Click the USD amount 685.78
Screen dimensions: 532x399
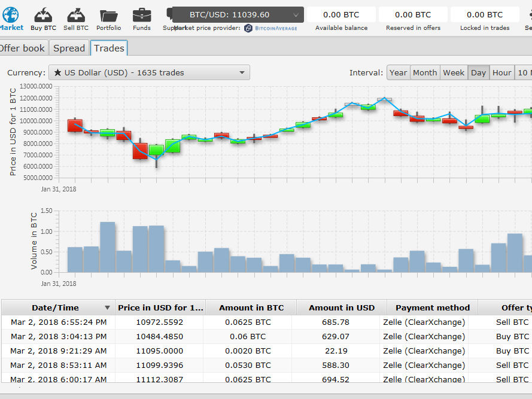click(x=336, y=322)
